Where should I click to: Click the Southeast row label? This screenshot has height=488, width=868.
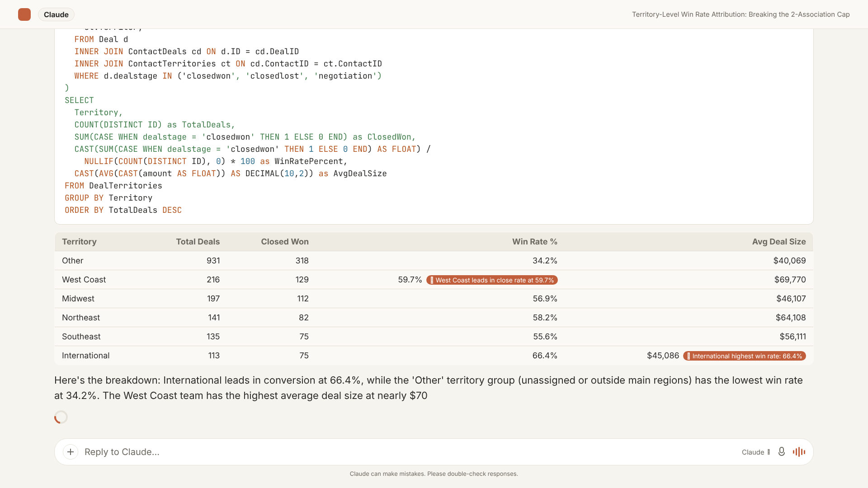(81, 337)
